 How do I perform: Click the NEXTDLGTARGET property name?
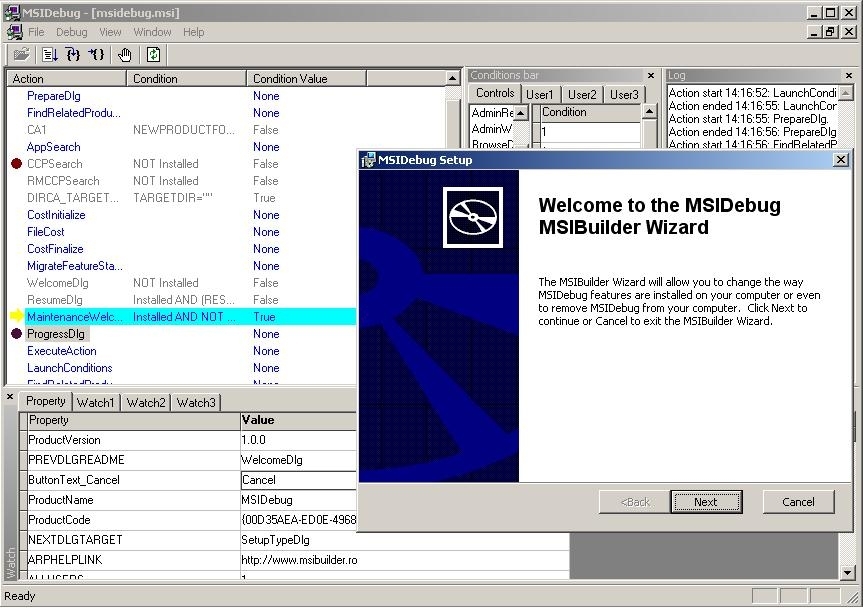[75, 540]
